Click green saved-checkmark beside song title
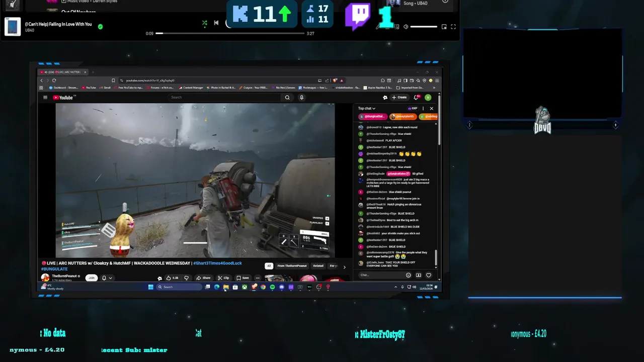The height and width of the screenshot is (362, 644). 100,27
